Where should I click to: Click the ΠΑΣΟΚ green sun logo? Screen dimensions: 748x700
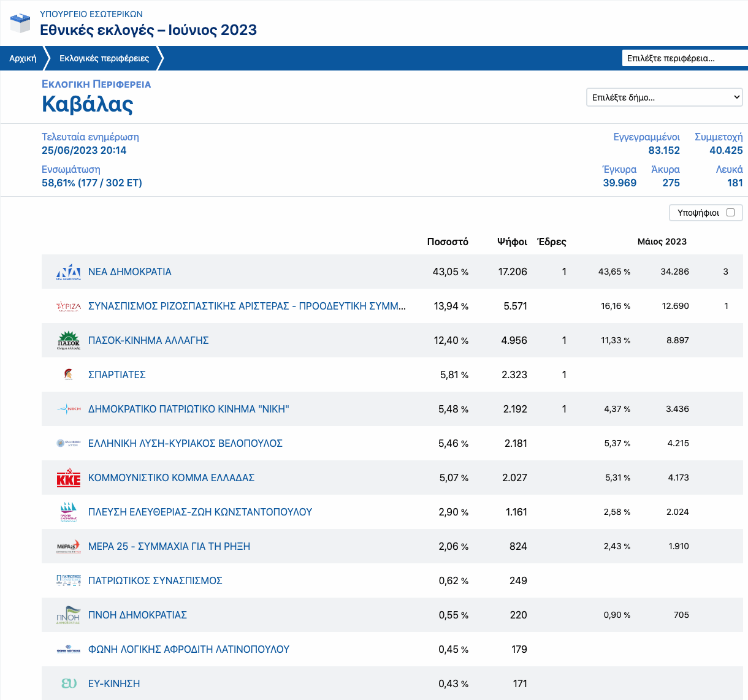click(69, 340)
